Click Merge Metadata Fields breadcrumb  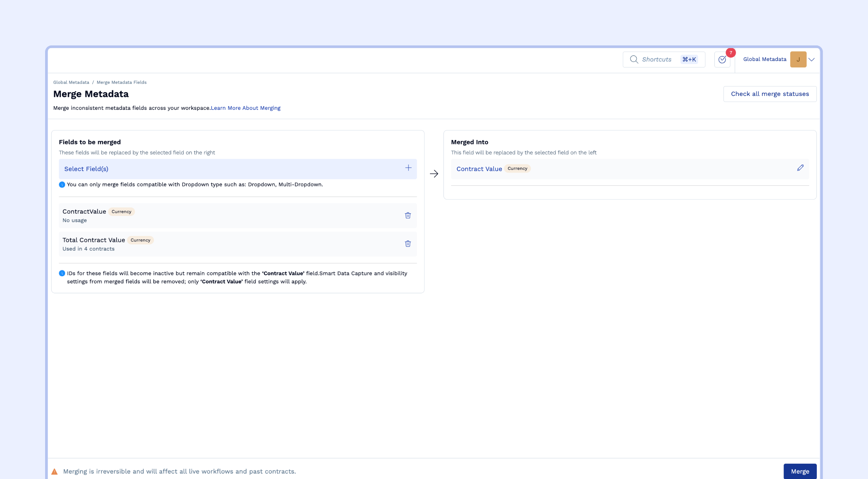coord(121,82)
